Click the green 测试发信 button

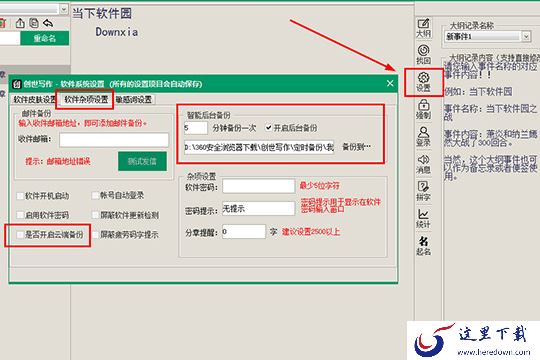tap(142, 161)
